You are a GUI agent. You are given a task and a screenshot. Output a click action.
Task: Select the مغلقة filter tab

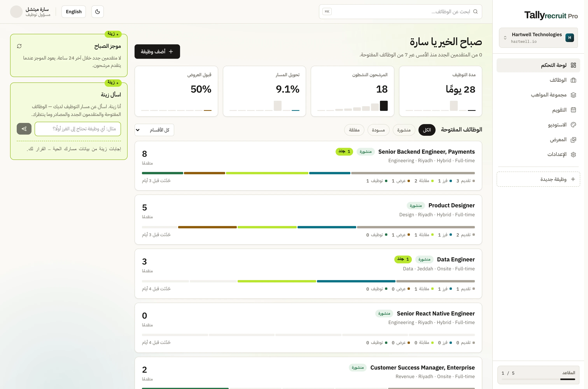tap(354, 130)
